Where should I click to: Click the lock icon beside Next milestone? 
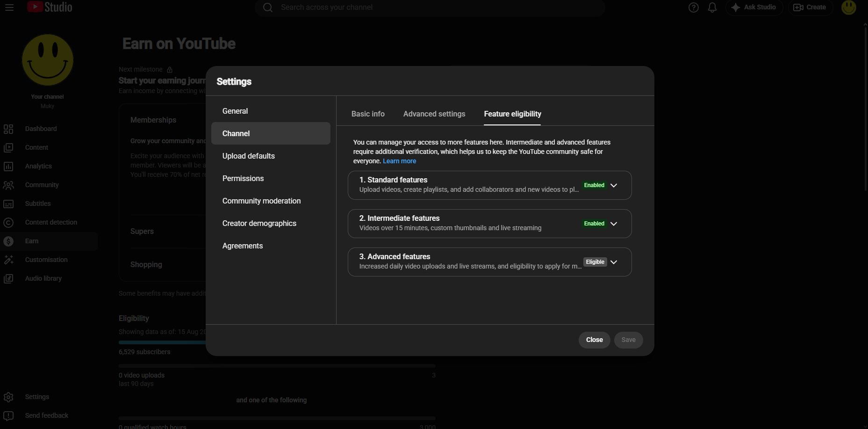[170, 70]
